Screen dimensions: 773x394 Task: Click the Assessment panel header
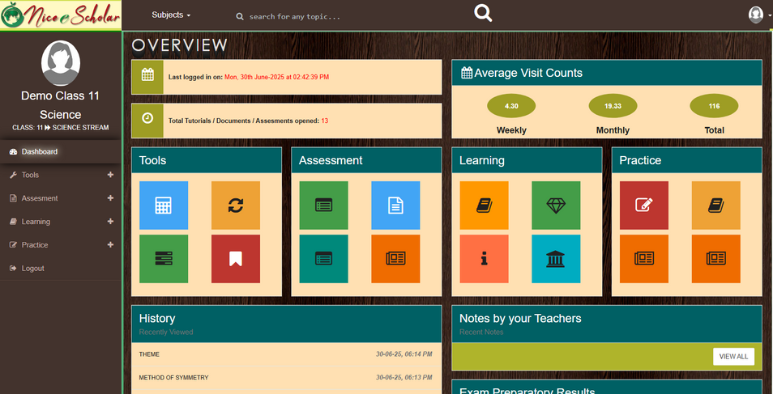click(x=366, y=160)
